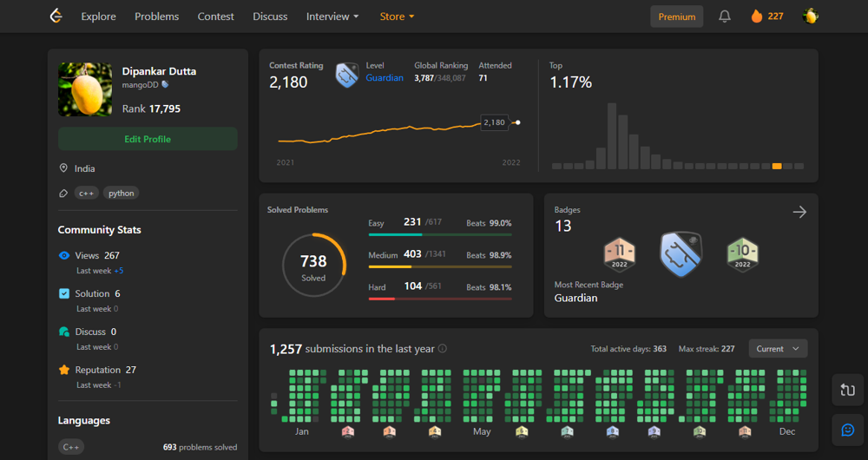
Task: Click the Easy problems progress bar
Action: [440, 234]
